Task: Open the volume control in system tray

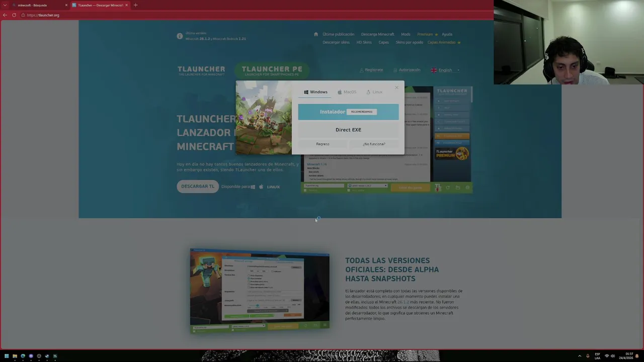Action: (613, 356)
